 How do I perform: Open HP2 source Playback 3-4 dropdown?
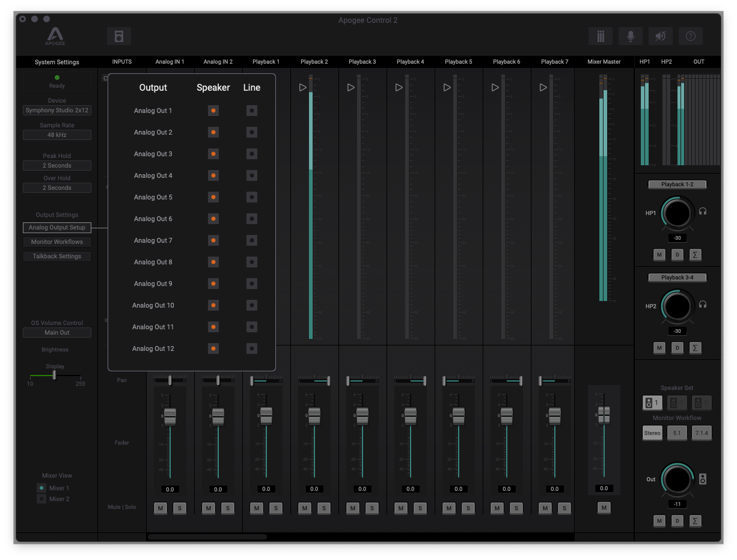coord(677,278)
